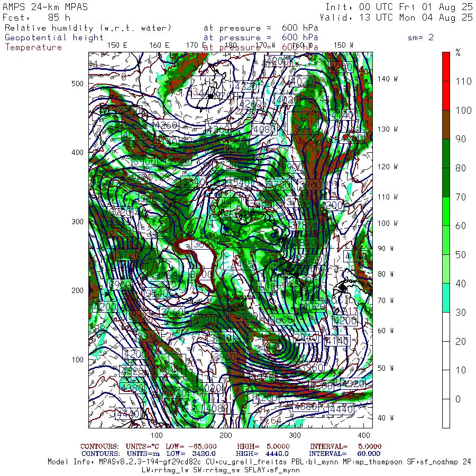476x476 pixels.
Task: Click the blue 'at pressure = 600 hPa' text
Action: click(x=261, y=38)
